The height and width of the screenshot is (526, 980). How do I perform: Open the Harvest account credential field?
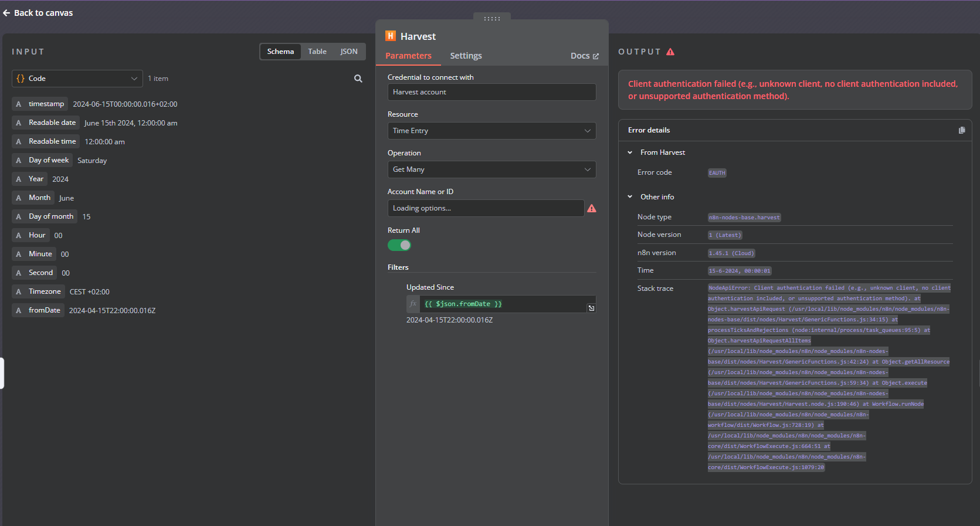point(492,92)
